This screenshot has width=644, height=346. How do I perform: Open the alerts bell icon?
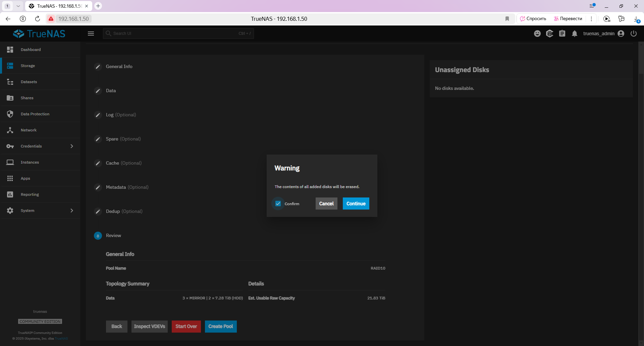coord(575,34)
